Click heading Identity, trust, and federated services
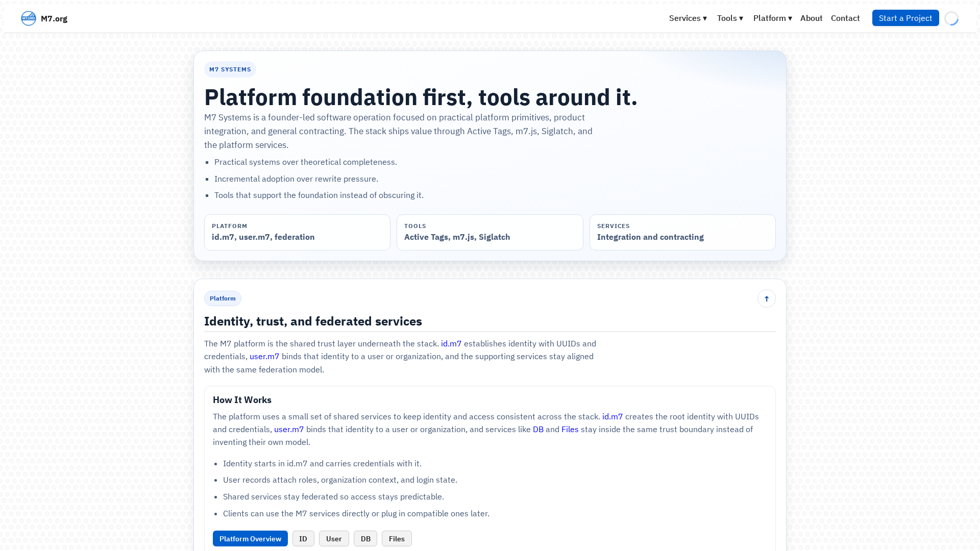 tap(313, 321)
